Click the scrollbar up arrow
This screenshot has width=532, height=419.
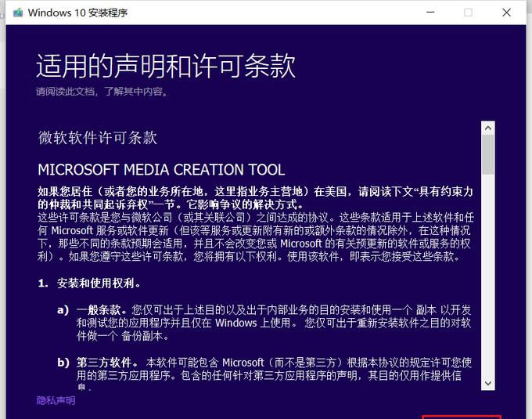(x=488, y=128)
